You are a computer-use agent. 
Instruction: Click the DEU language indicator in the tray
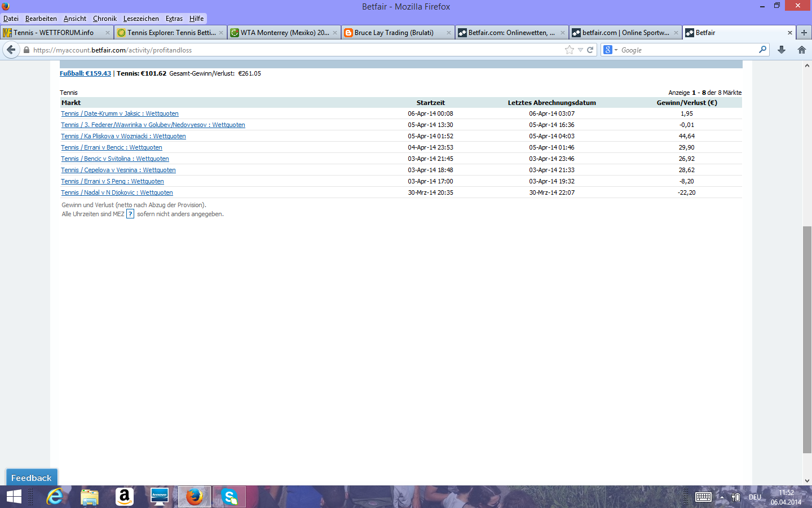(x=755, y=497)
